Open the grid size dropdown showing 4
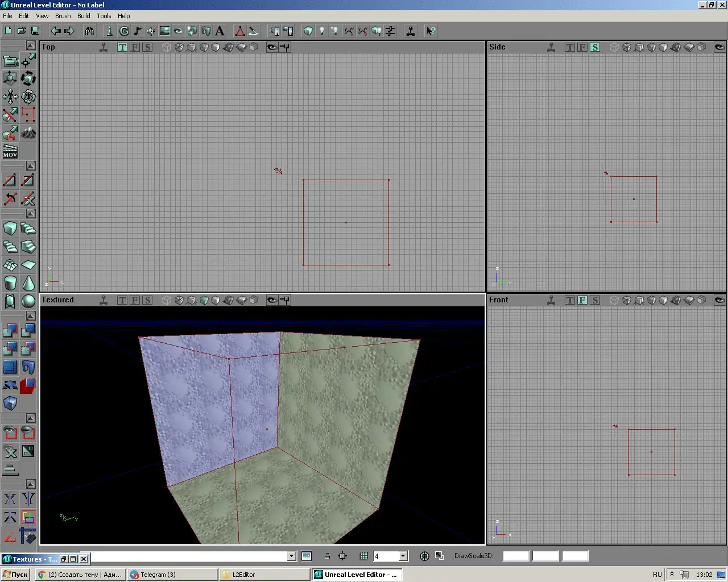Viewport: 728px width, 582px height. click(x=403, y=556)
